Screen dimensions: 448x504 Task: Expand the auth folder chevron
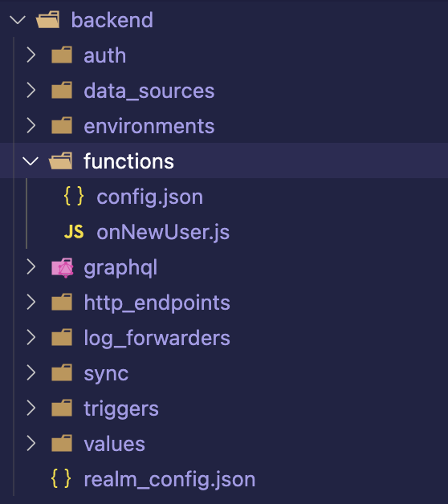pos(31,55)
